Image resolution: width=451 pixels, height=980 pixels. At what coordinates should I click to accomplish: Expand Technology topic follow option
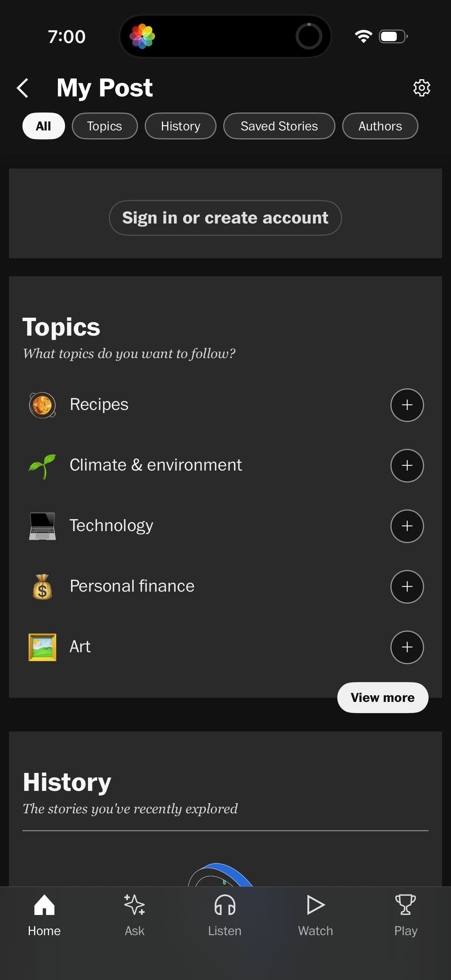407,526
